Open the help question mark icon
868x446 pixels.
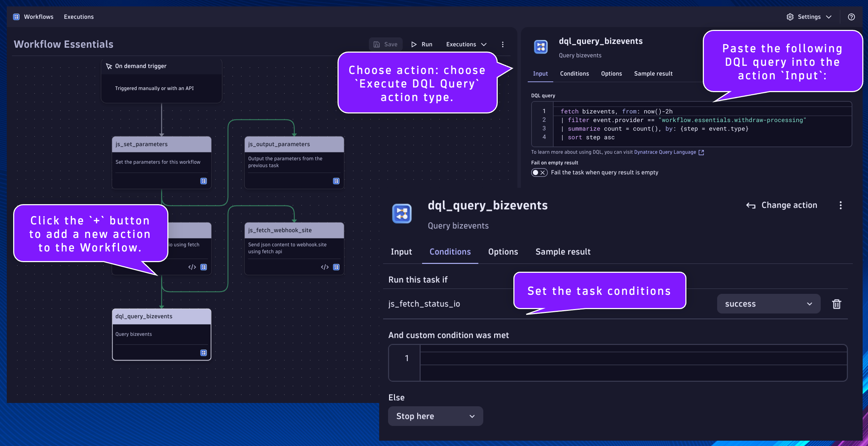coord(851,17)
